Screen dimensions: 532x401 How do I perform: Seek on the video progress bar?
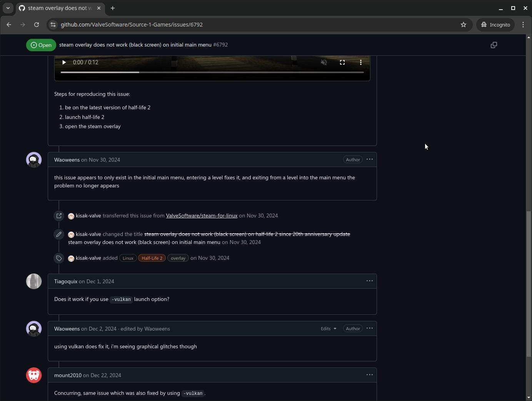pos(212,72)
